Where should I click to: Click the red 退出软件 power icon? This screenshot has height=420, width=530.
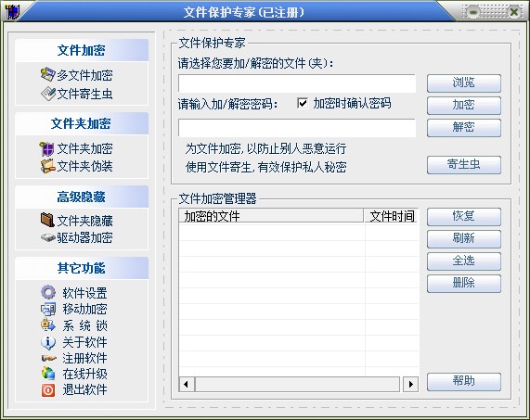(48, 390)
